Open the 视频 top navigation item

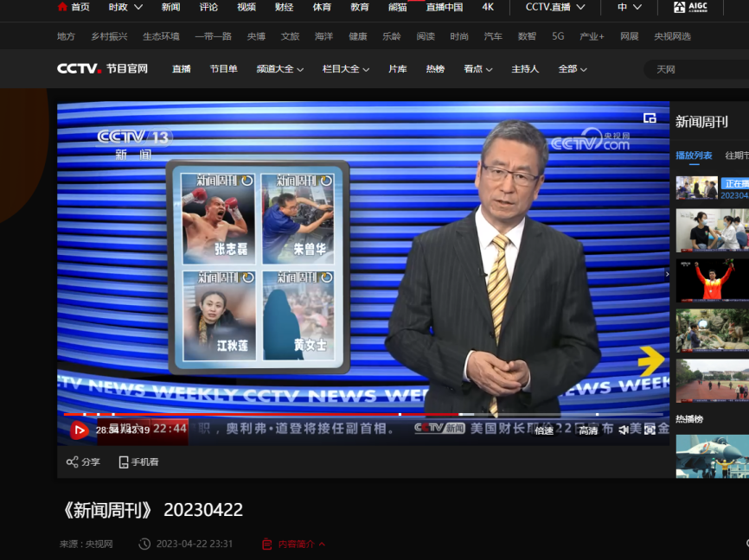[246, 7]
